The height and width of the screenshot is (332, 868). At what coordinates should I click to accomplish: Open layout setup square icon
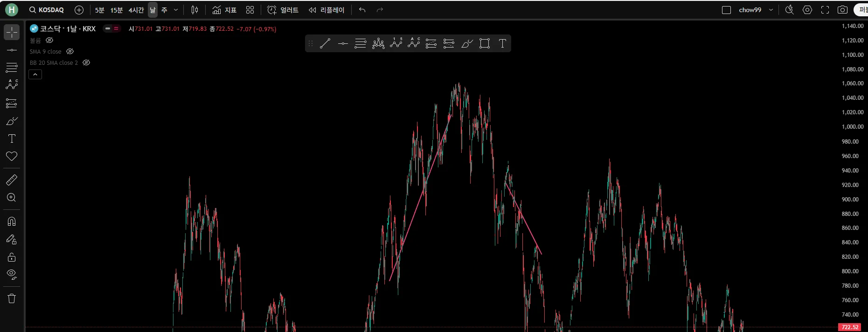tap(726, 10)
